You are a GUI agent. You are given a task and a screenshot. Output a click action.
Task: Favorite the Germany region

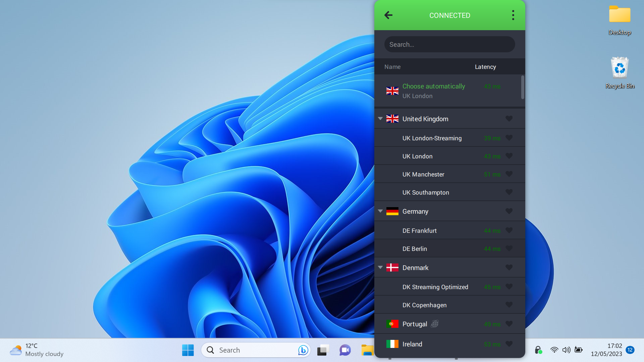point(509,211)
